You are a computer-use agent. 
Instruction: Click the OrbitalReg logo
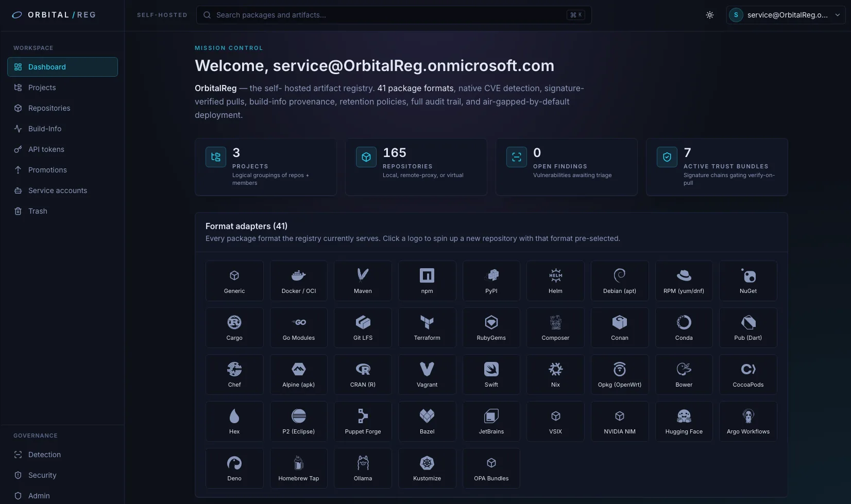point(54,15)
